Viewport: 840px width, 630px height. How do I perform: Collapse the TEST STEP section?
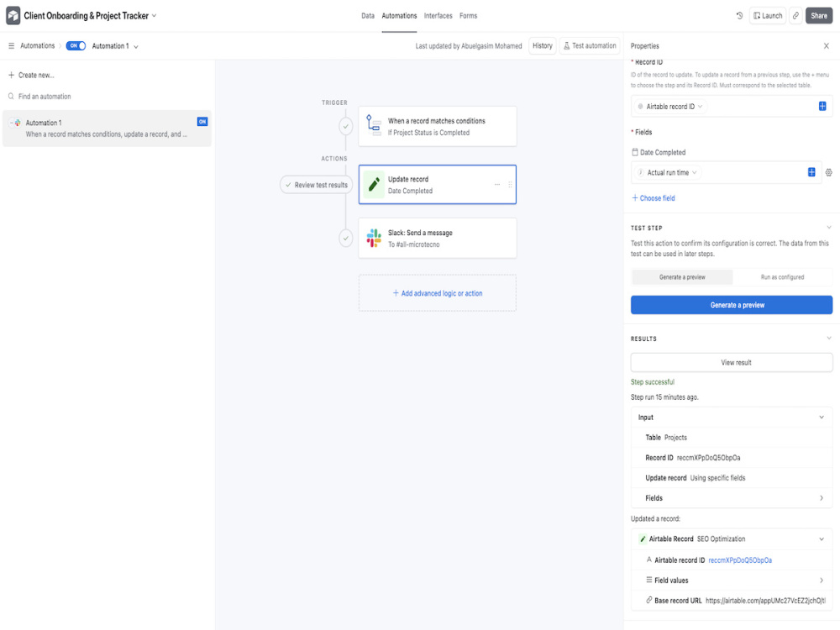(829, 228)
